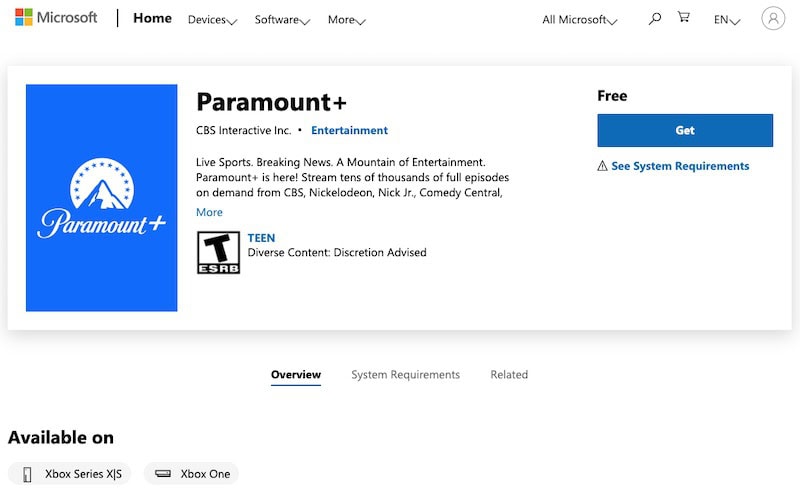Expand description with the More link
This screenshot has height=490, width=800.
coord(209,212)
